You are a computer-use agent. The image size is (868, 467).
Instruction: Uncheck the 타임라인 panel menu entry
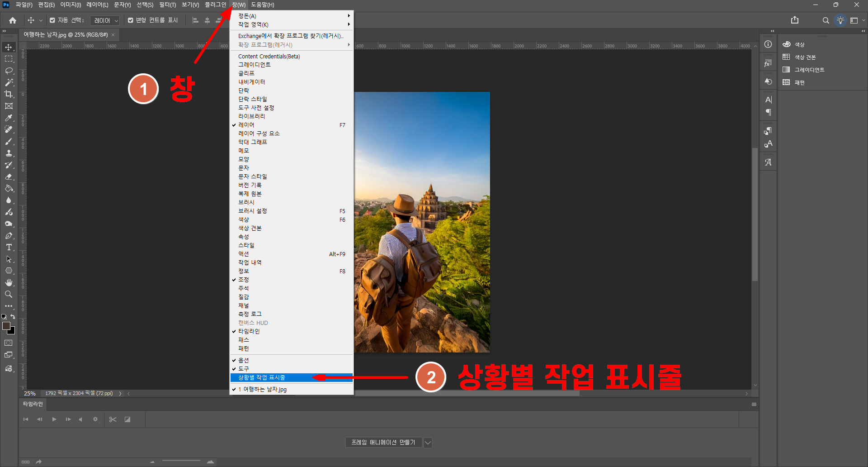pyautogui.click(x=249, y=331)
